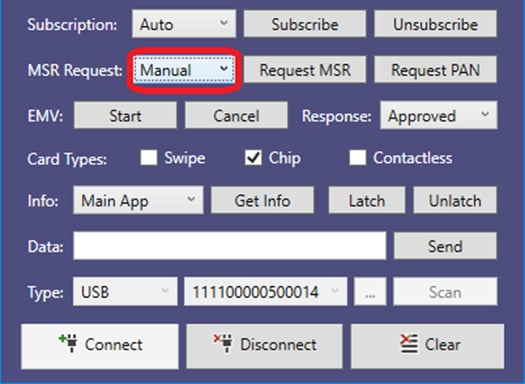Open the Info dropdown set to Main App

pyautogui.click(x=138, y=201)
